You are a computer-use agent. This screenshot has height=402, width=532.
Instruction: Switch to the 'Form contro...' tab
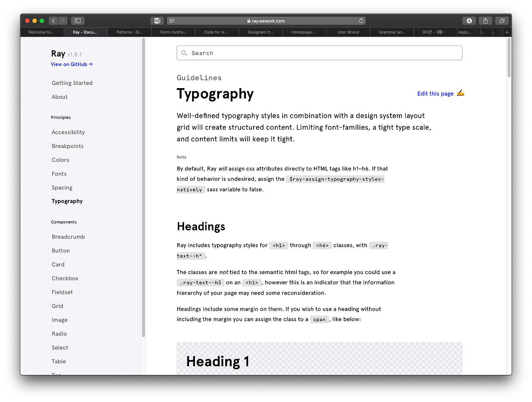coord(173,32)
